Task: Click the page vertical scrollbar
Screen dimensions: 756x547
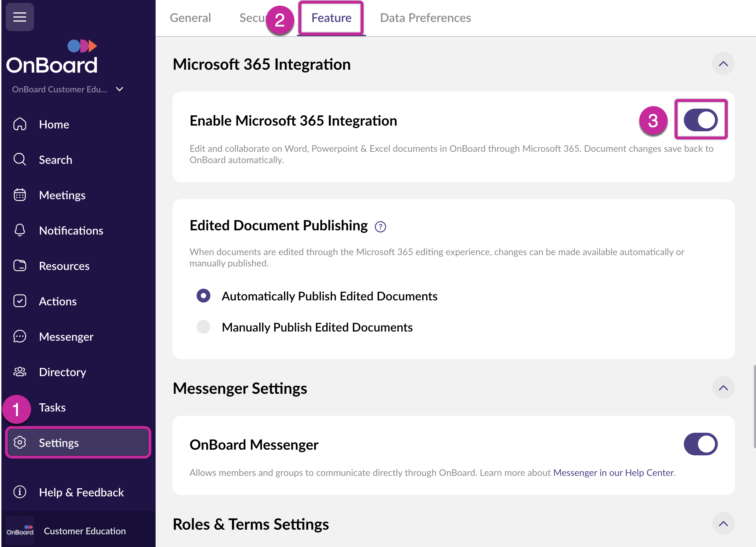Action: tap(754, 407)
